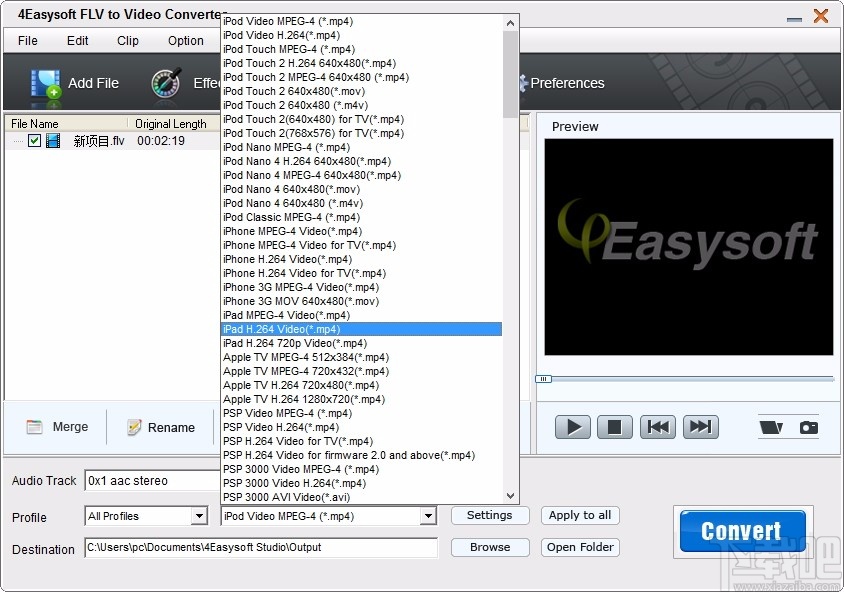Viewport: 844px width, 592px height.
Task: Expand the output format combo box
Action: click(427, 515)
